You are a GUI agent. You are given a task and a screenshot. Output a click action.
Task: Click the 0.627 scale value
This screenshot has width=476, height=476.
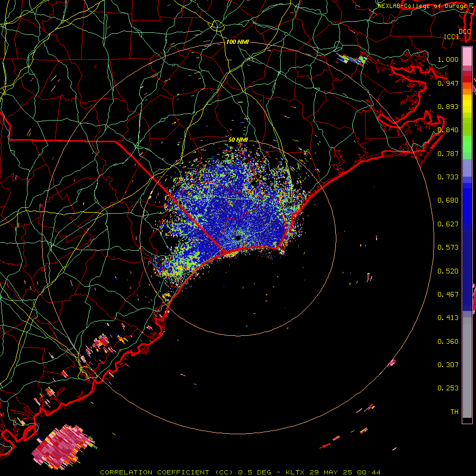tap(448, 224)
